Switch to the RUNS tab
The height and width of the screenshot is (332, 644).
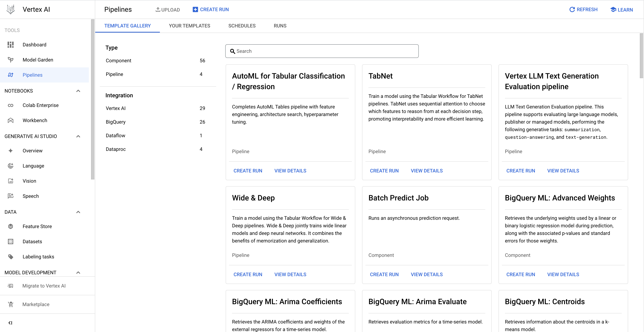[x=280, y=26]
